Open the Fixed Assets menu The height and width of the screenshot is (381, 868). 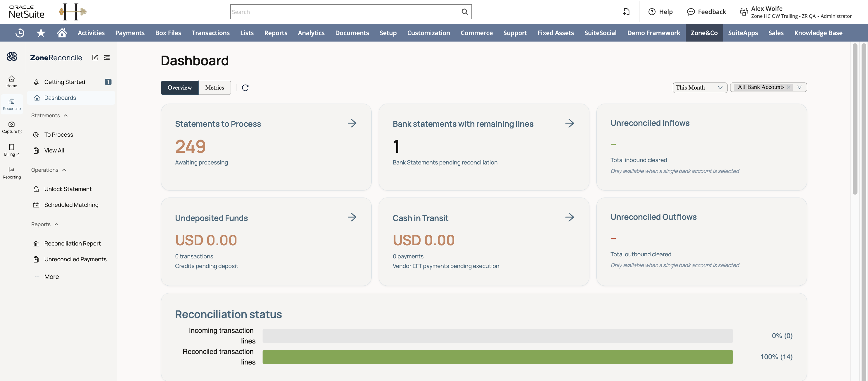click(556, 33)
